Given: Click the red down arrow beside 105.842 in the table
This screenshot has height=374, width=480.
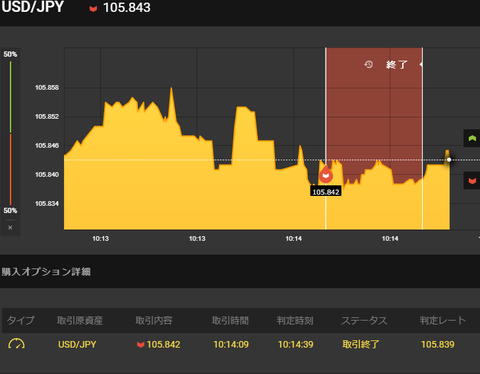Looking at the screenshot, I should tap(140, 345).
